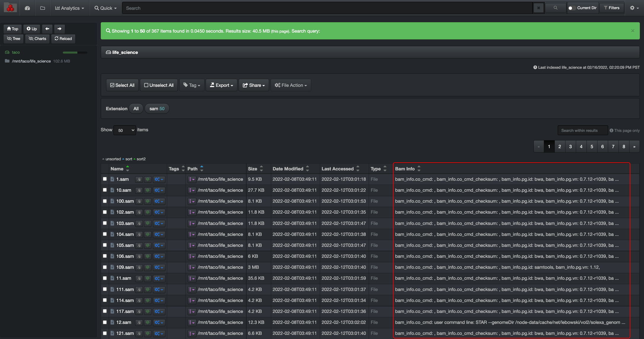Expand the path dropdown beside /mnt/taco/life_science for 1.sam
The height and width of the screenshot is (339, 644).
tap(192, 179)
